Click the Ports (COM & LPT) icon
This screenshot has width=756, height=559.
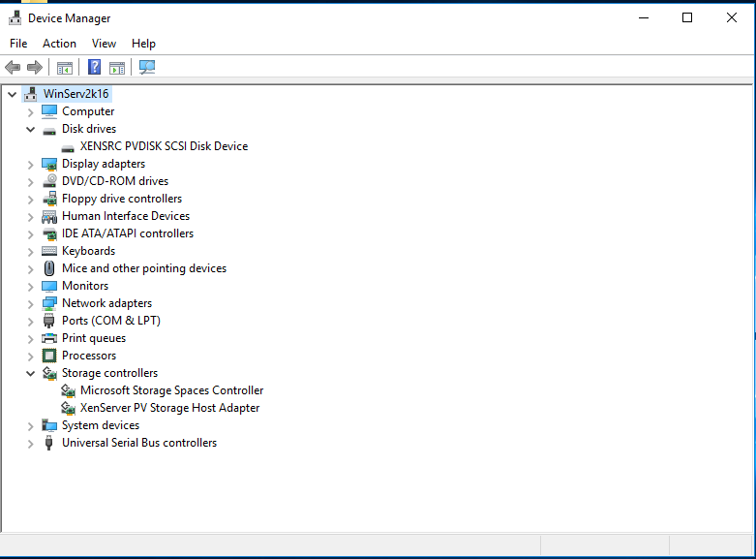48,321
